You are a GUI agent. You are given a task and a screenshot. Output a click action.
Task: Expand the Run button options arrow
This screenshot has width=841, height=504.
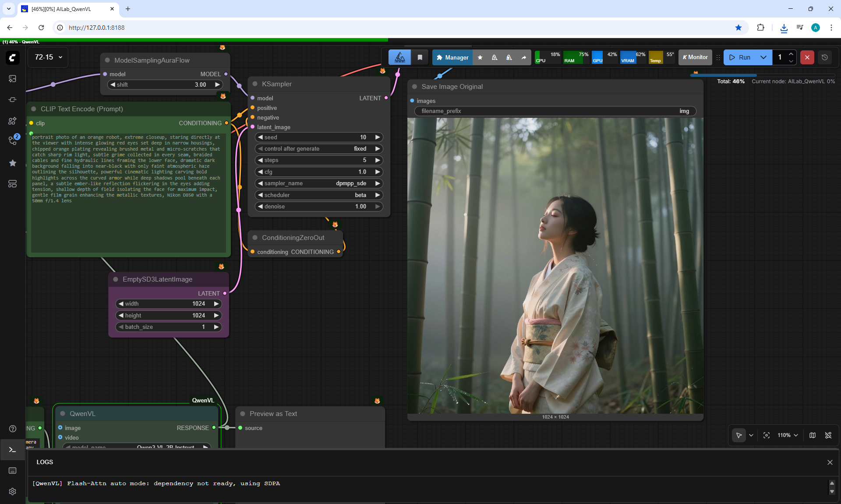[763, 57]
